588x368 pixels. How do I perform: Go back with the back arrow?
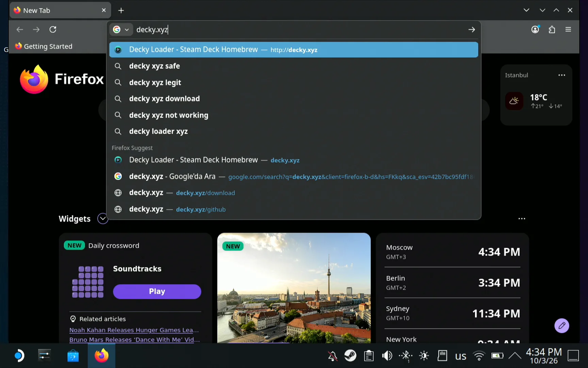(x=20, y=30)
